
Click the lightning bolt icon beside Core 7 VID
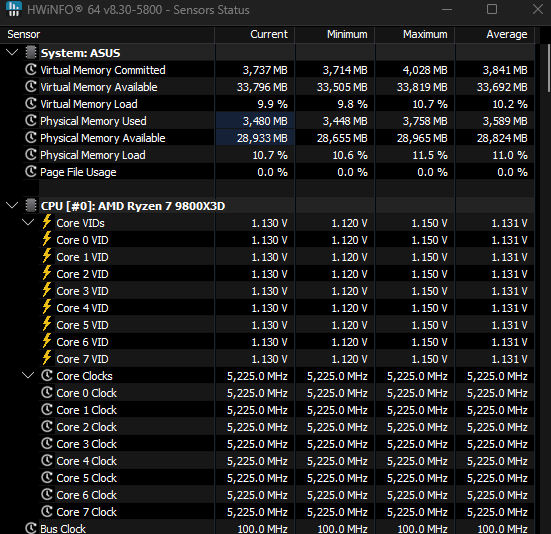47,358
